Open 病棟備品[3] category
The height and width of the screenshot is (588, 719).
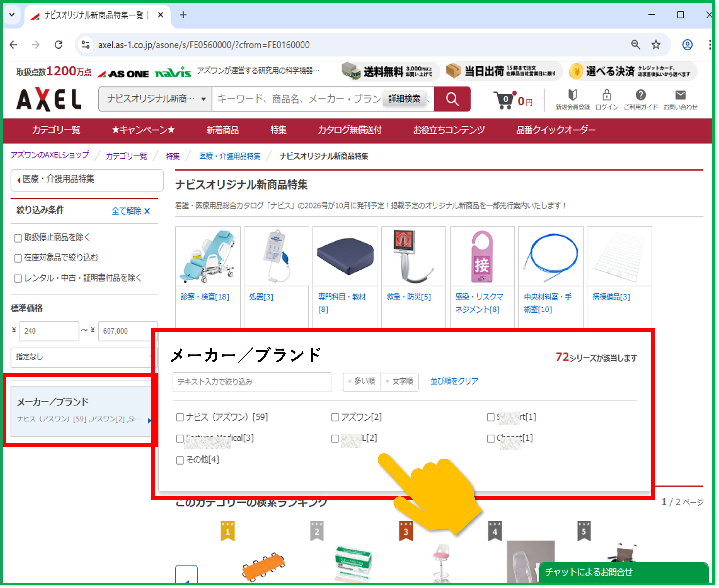(611, 297)
